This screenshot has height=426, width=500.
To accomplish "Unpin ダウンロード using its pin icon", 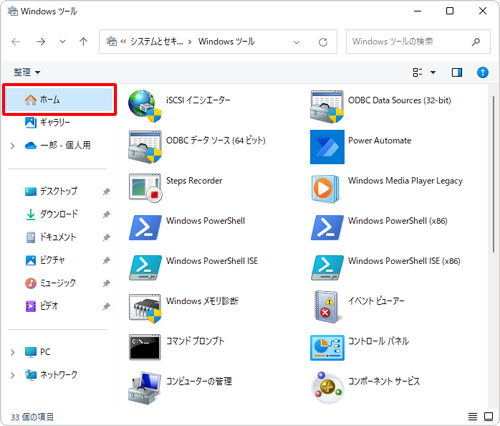I will click(x=106, y=215).
